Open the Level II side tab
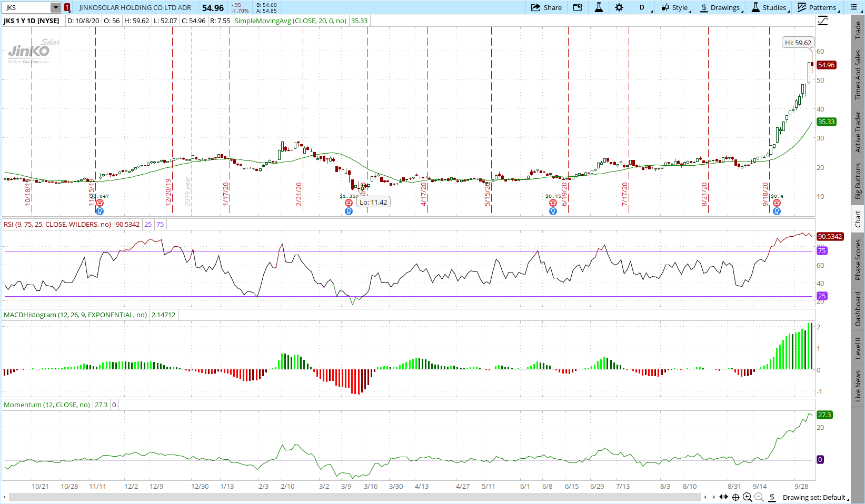This screenshot has width=865, height=504. point(858,348)
